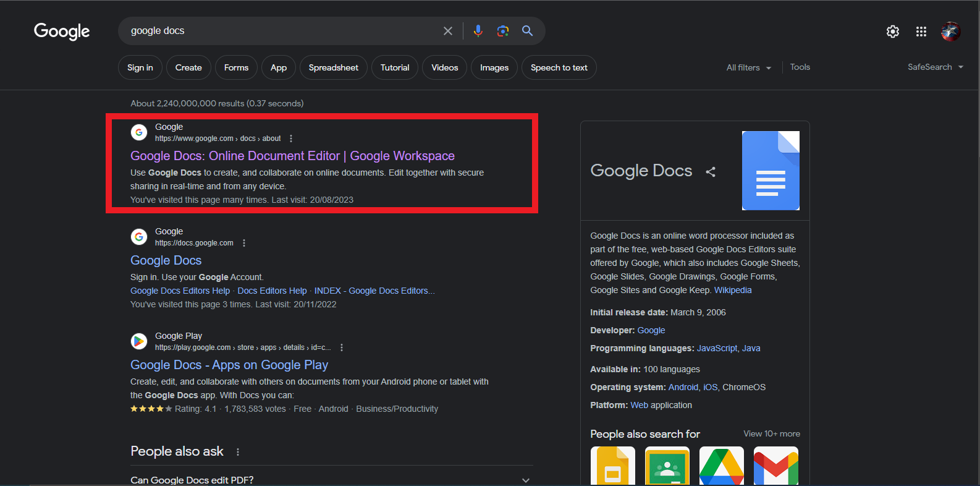Click the Google Docs logo image
The height and width of the screenshot is (486, 980).
click(x=771, y=171)
